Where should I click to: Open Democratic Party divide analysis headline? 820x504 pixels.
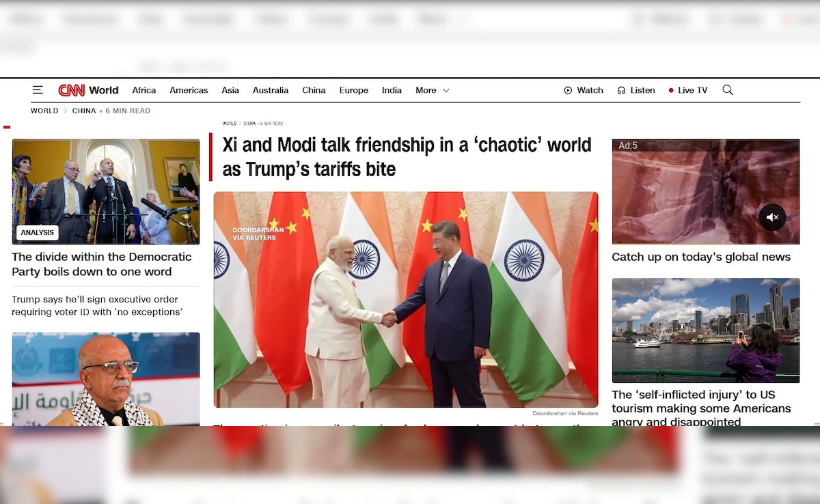point(102,264)
